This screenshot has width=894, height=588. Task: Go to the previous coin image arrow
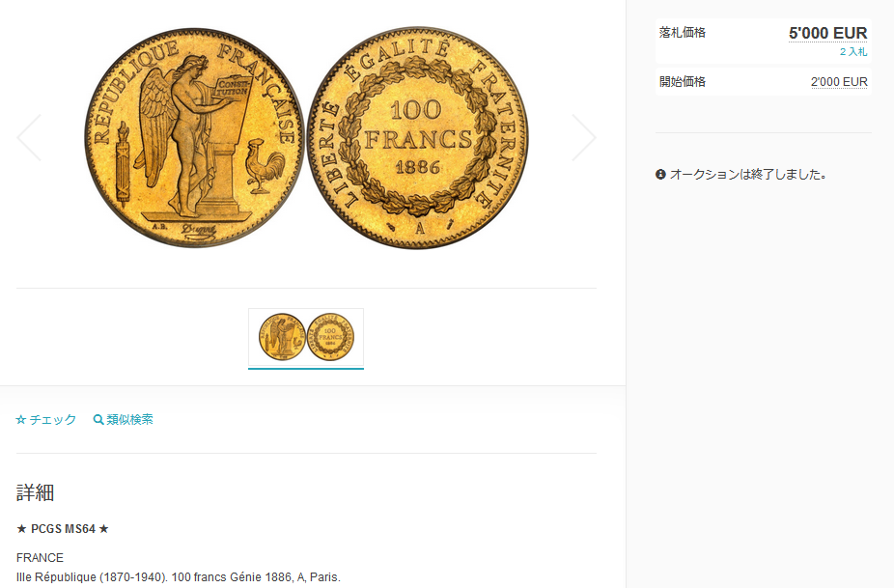tap(29, 137)
